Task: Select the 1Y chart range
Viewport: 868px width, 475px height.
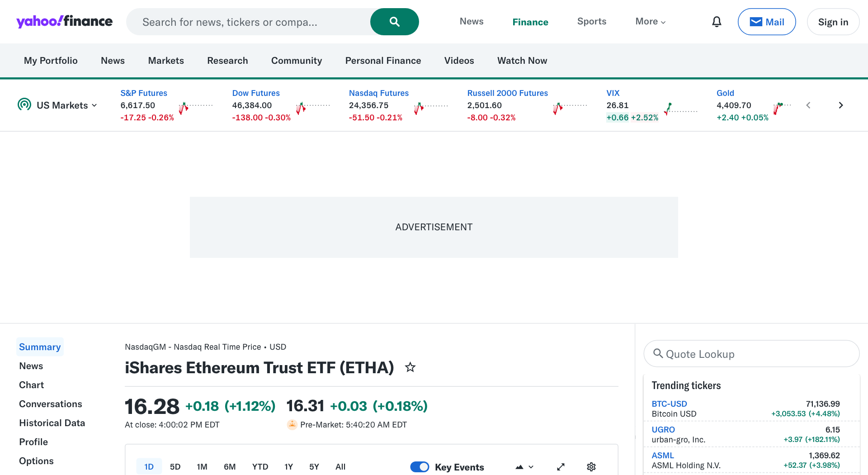Action: 289,467
